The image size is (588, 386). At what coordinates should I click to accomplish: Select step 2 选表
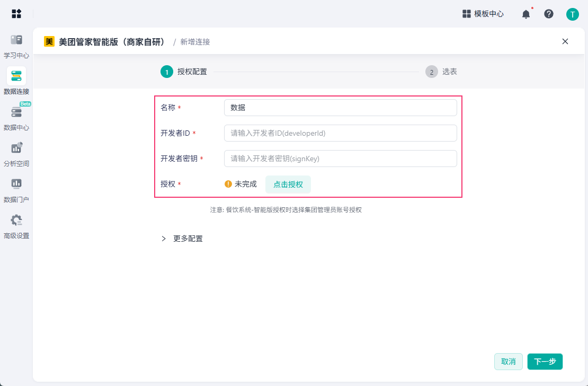point(441,72)
